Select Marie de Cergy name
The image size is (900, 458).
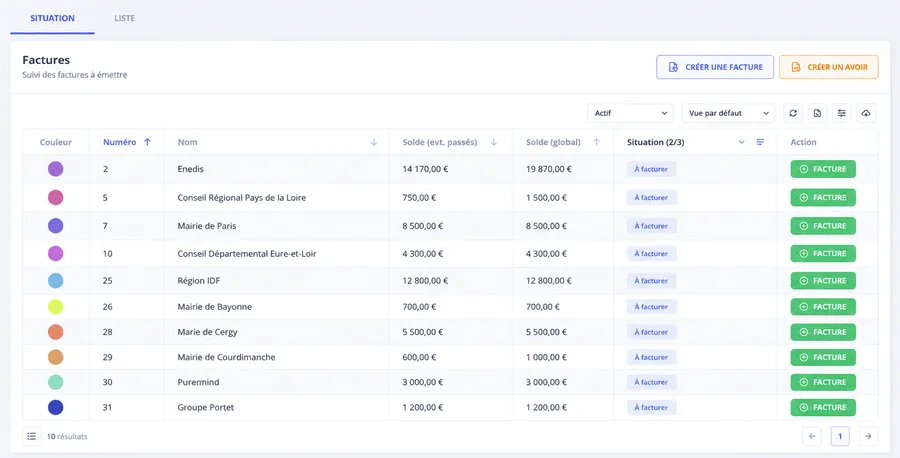[207, 332]
